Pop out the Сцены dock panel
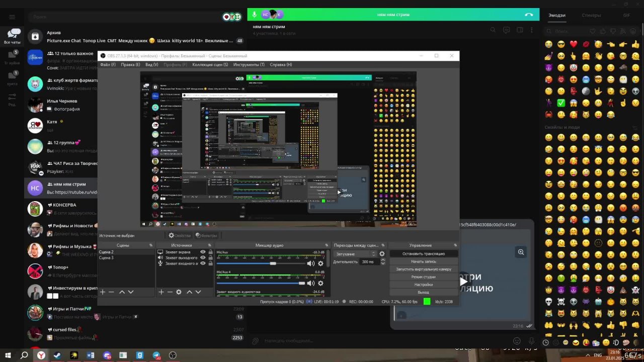Screen dimensions: 644x362 point(151,245)
